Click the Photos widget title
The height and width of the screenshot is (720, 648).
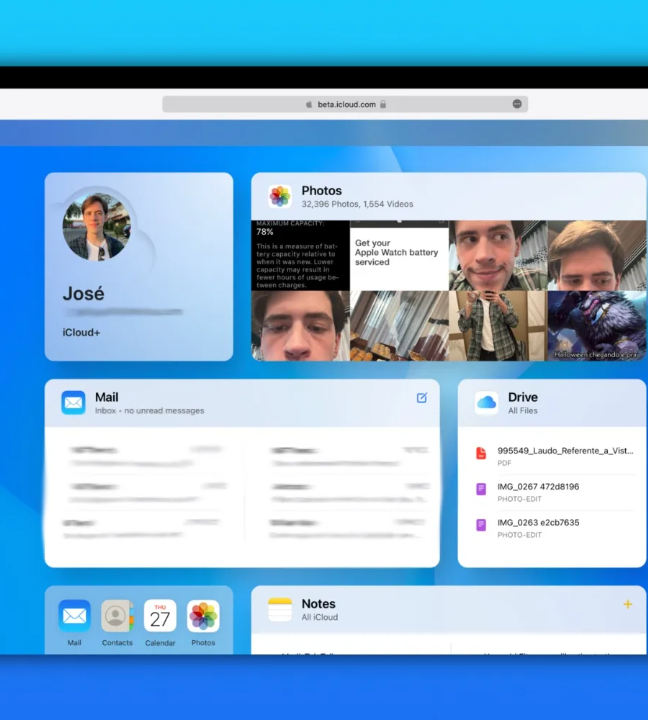tap(321, 191)
